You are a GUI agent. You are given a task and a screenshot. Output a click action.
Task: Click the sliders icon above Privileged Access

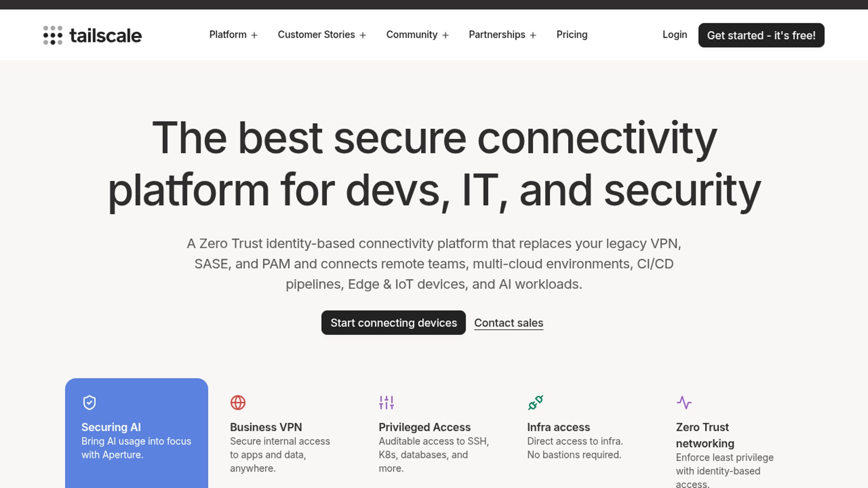(x=387, y=402)
